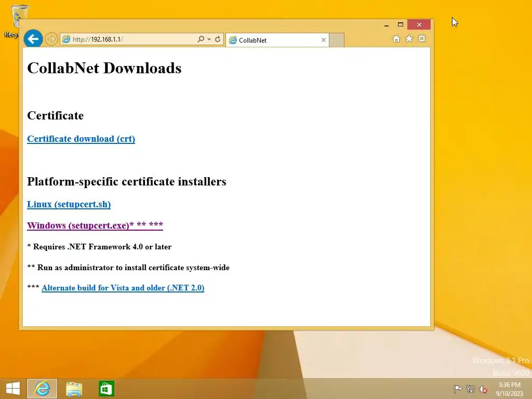Screen dimensions: 532x399
Task: Click Platform-specific certificate installers heading
Action: pyautogui.click(x=127, y=181)
